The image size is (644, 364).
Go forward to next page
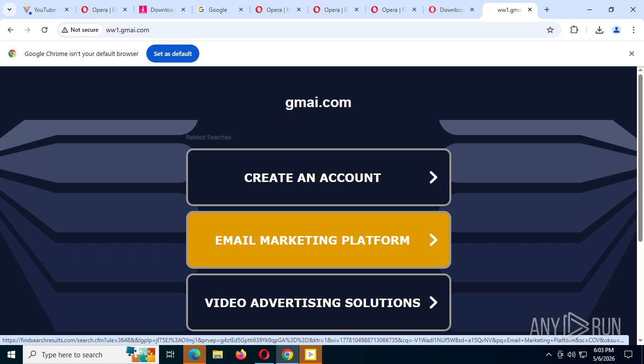27,30
